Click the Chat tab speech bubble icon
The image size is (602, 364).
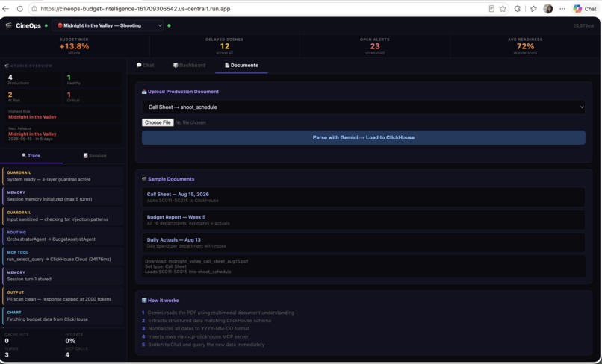(x=139, y=65)
